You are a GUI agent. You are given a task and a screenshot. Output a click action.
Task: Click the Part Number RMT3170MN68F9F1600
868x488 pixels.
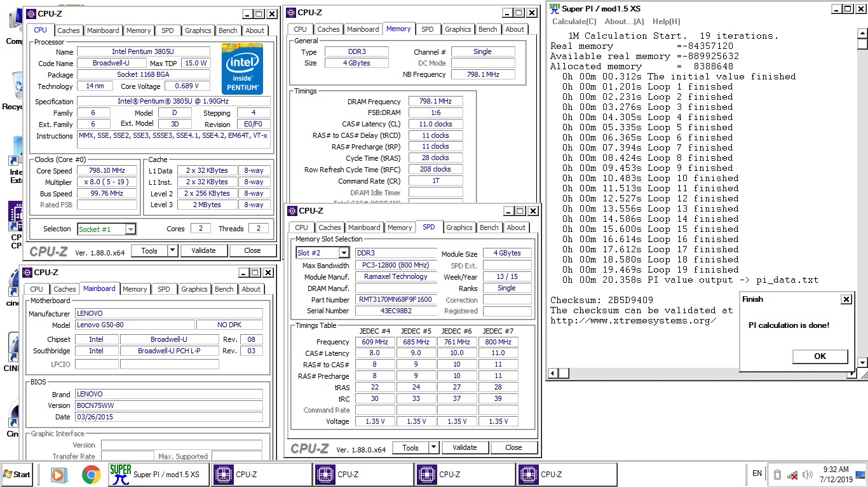(395, 299)
